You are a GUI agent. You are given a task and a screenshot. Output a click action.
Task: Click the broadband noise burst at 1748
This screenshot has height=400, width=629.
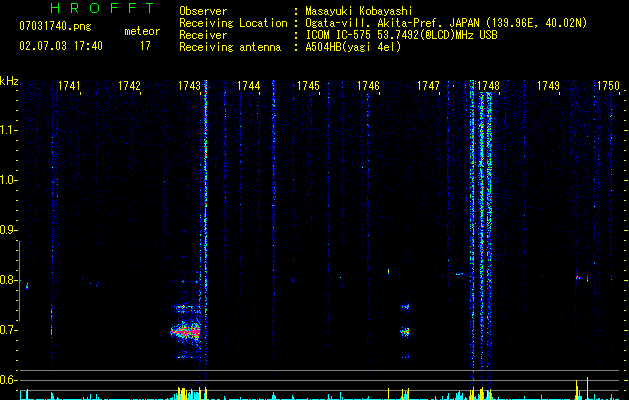click(481, 233)
